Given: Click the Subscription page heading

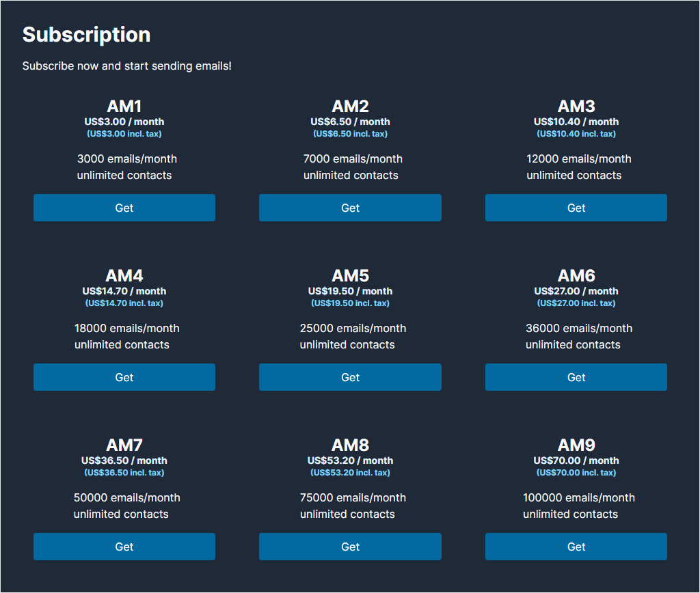Looking at the screenshot, I should click(86, 35).
